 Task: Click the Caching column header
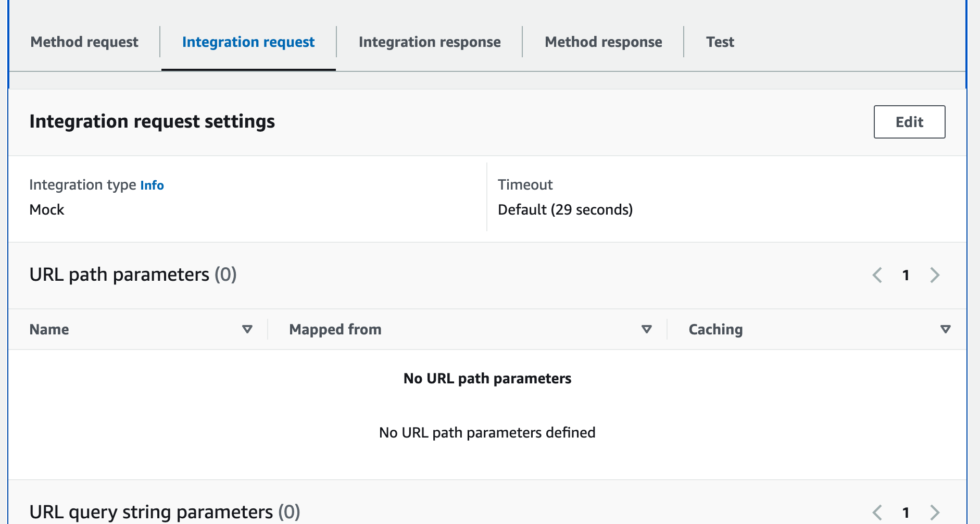click(x=715, y=329)
